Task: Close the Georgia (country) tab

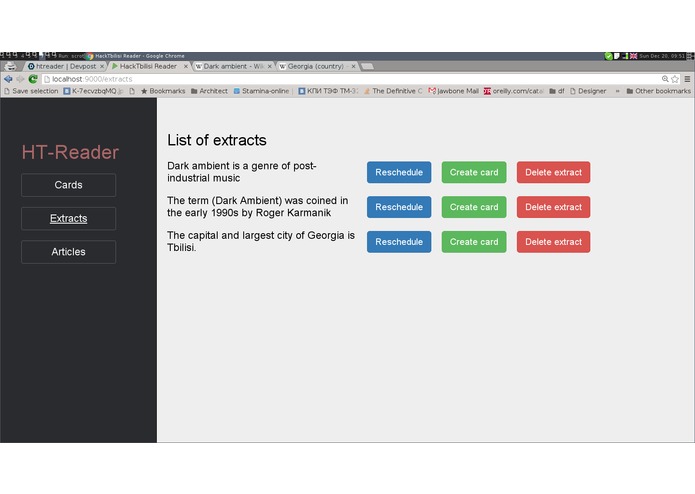Action: click(x=353, y=66)
